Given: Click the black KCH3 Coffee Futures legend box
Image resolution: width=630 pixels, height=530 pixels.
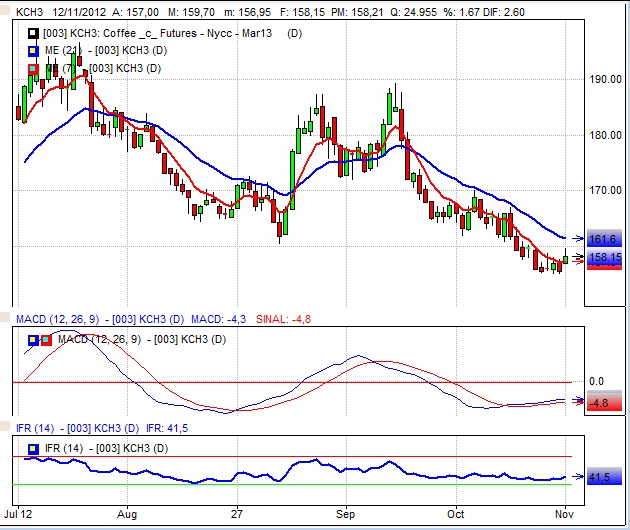Looking at the screenshot, I should 33,34.
